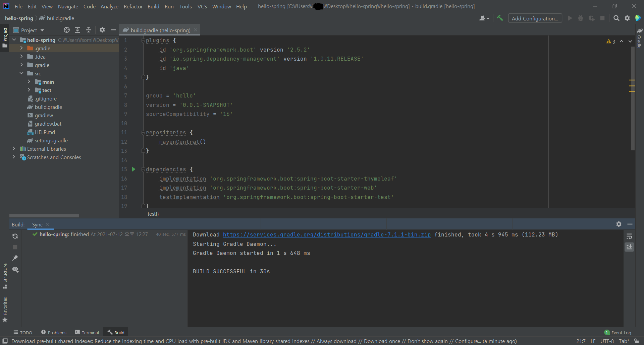Expand the gradle folder
Screen dimensions: 644x345
point(21,65)
